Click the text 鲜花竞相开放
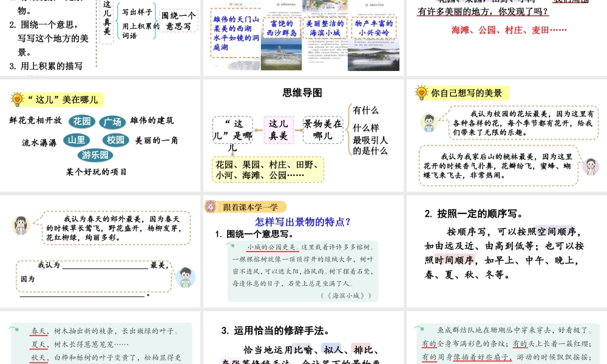 [x=36, y=120]
